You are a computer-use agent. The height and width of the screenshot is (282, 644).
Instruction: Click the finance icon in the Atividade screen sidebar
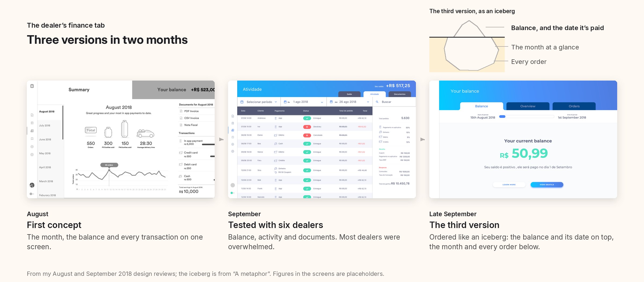[233, 130]
